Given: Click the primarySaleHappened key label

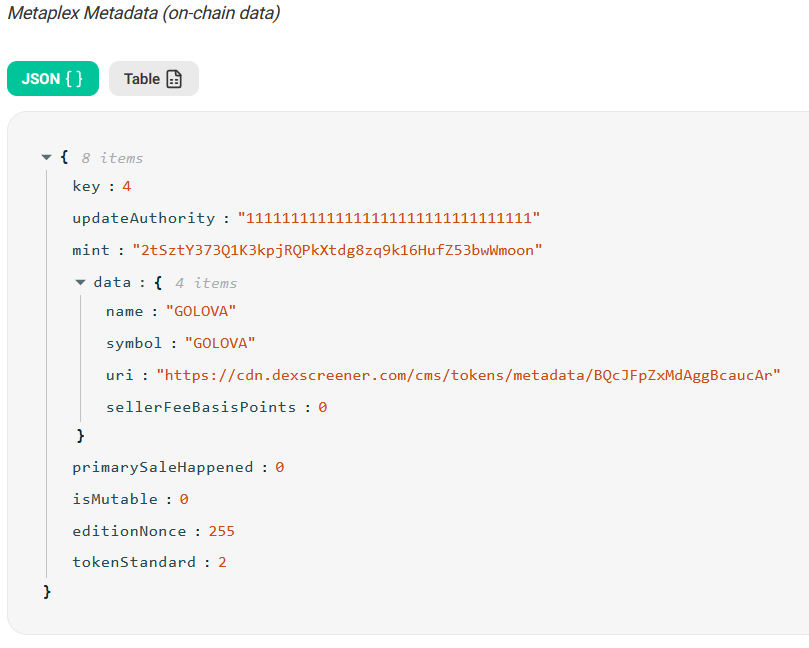Looking at the screenshot, I should 164,467.
